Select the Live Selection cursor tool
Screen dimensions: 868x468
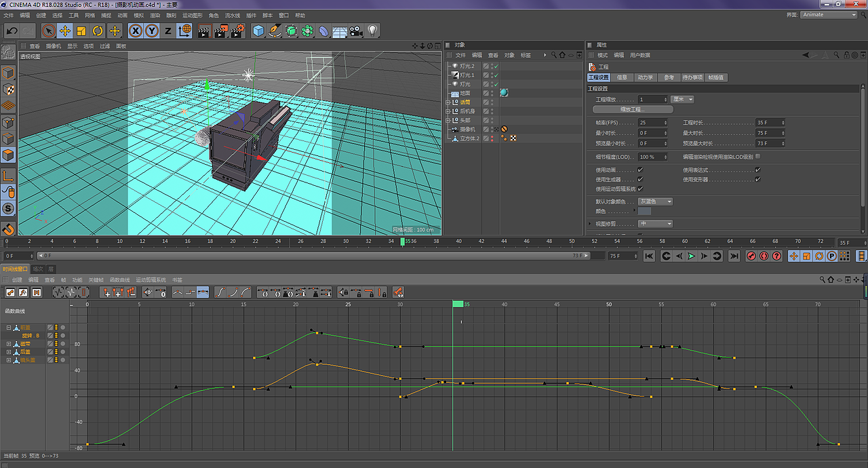tap(48, 31)
